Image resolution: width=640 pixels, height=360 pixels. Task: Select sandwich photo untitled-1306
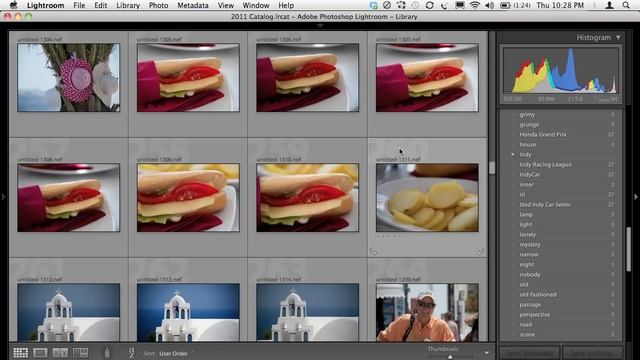(x=307, y=78)
